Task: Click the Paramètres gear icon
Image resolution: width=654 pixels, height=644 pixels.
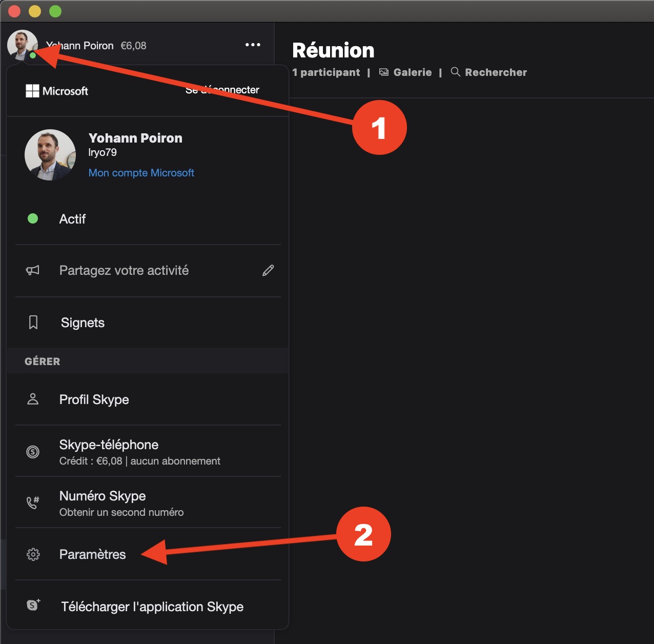Action: [33, 554]
